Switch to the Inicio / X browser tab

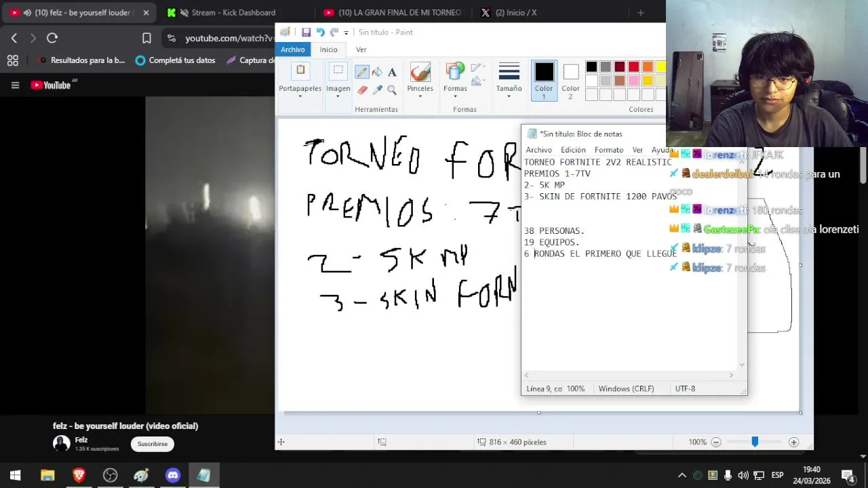515,12
